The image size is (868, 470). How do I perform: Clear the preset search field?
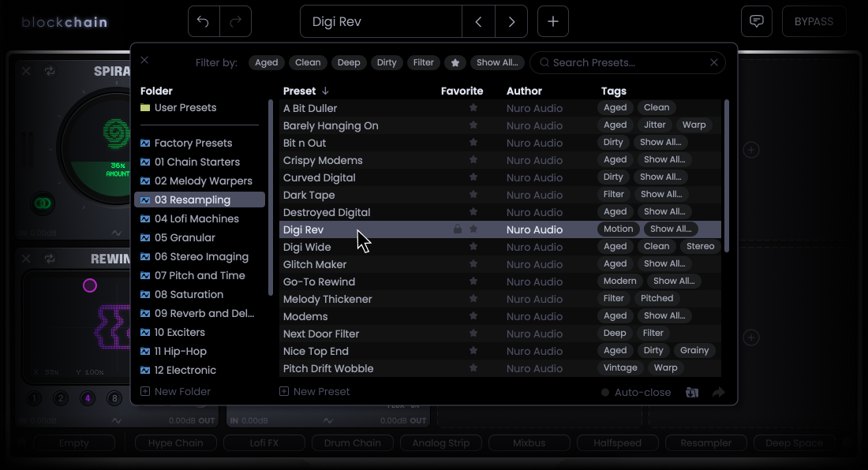coord(714,62)
